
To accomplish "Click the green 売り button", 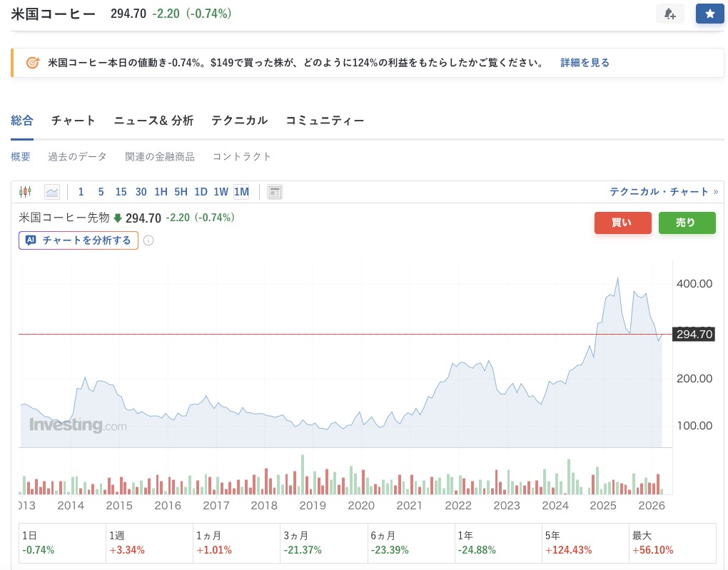I will click(x=686, y=223).
